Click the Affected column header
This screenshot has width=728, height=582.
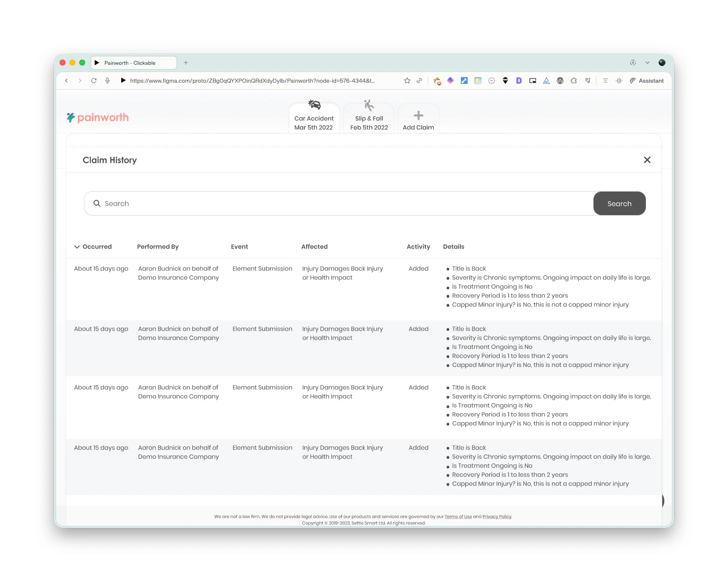click(x=314, y=247)
